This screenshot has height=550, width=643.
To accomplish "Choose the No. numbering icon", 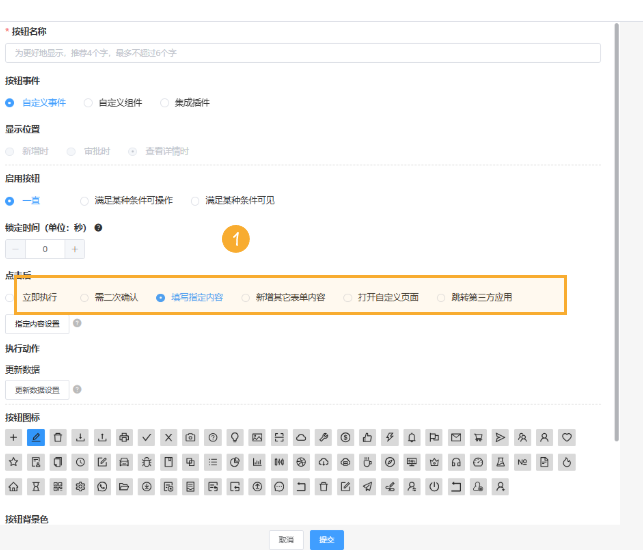I will (523, 462).
